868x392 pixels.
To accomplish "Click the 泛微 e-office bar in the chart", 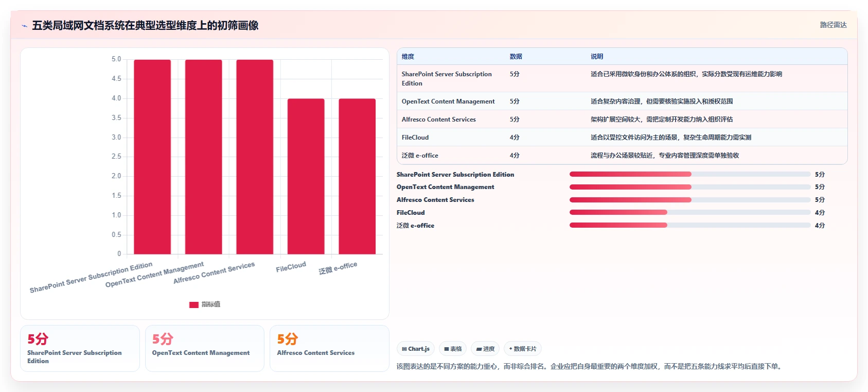I will [357, 176].
